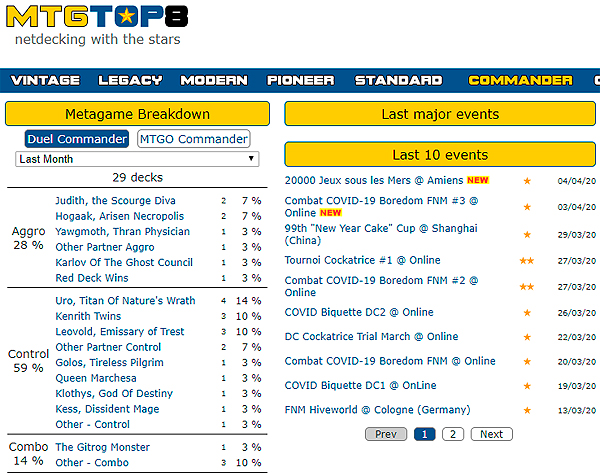
Task: Open Combat COVID-19 Boredom FNM @ Online 20/03/20 event
Action: 390,361
